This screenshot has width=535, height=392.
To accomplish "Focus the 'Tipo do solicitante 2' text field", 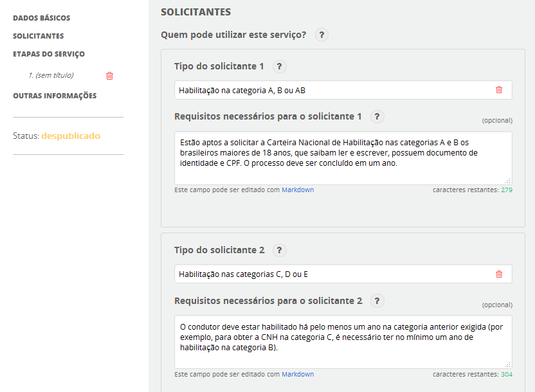I will 331,274.
